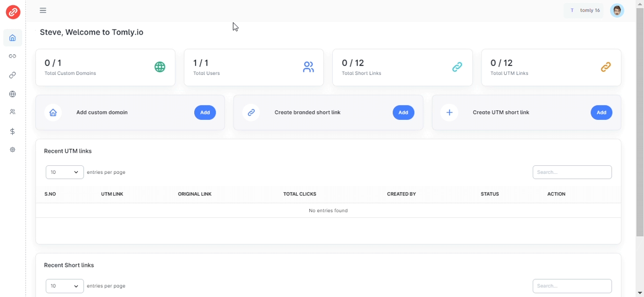
Task: Open the users icon in sidebar
Action: (13, 112)
